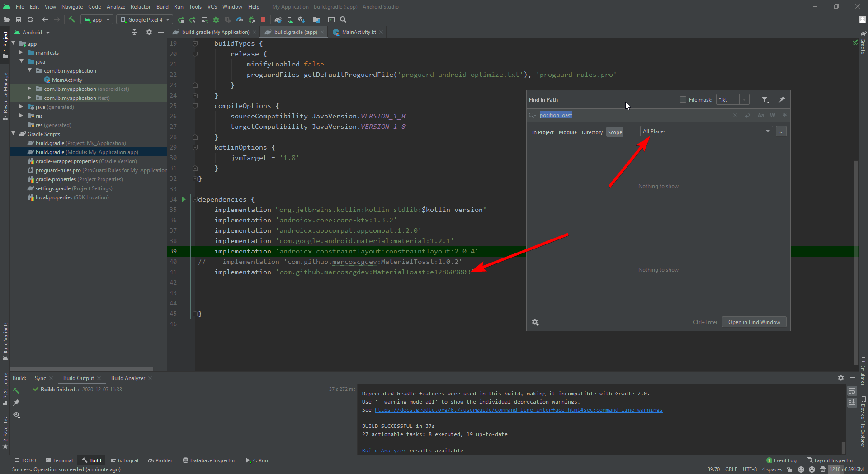Open the Refactor menu
The width and height of the screenshot is (868, 474).
(140, 7)
